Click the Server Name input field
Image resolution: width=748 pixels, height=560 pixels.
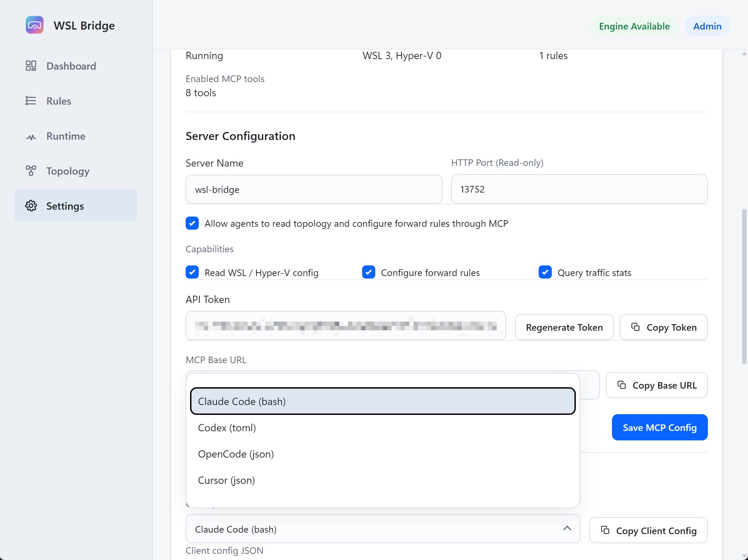click(x=314, y=189)
